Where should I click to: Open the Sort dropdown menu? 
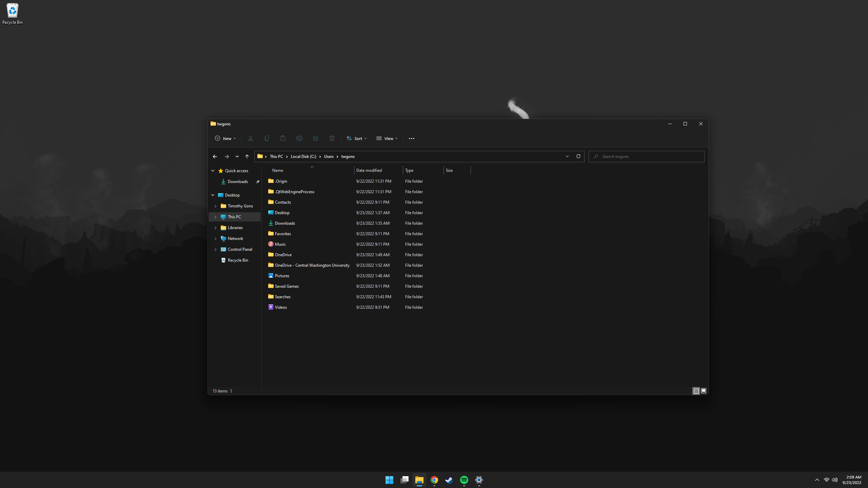356,138
